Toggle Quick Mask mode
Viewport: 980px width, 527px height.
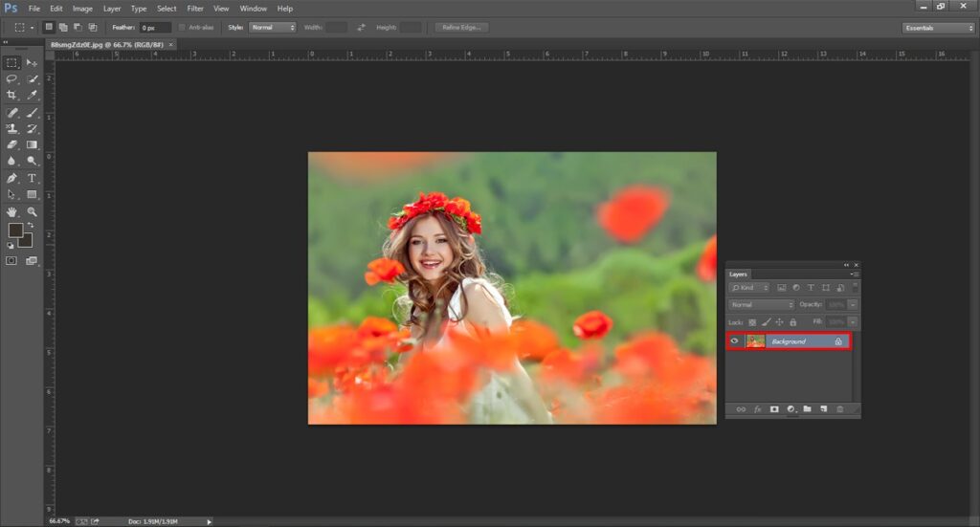point(11,261)
